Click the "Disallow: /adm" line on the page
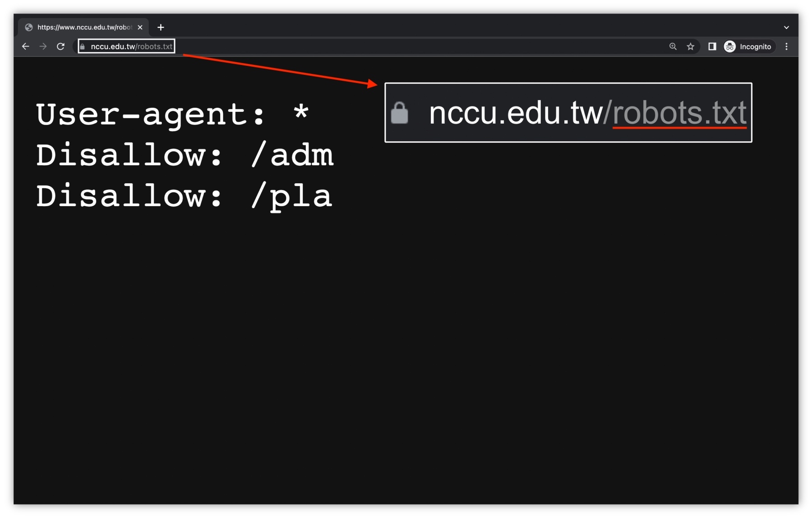Screen dimensions: 812x518 tap(185, 155)
